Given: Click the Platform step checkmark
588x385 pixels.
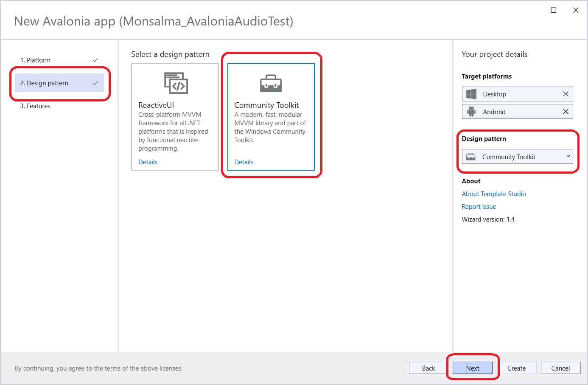Looking at the screenshot, I should (x=95, y=60).
